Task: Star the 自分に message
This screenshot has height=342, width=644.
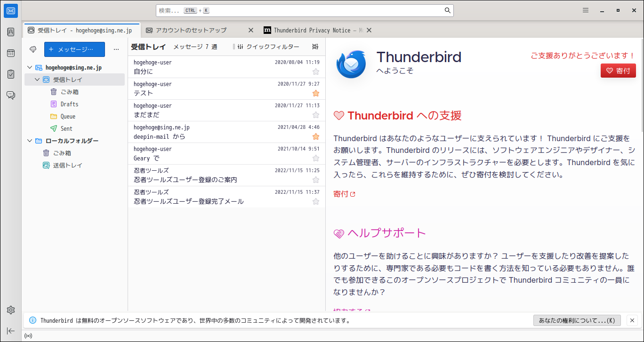Action: click(x=316, y=72)
